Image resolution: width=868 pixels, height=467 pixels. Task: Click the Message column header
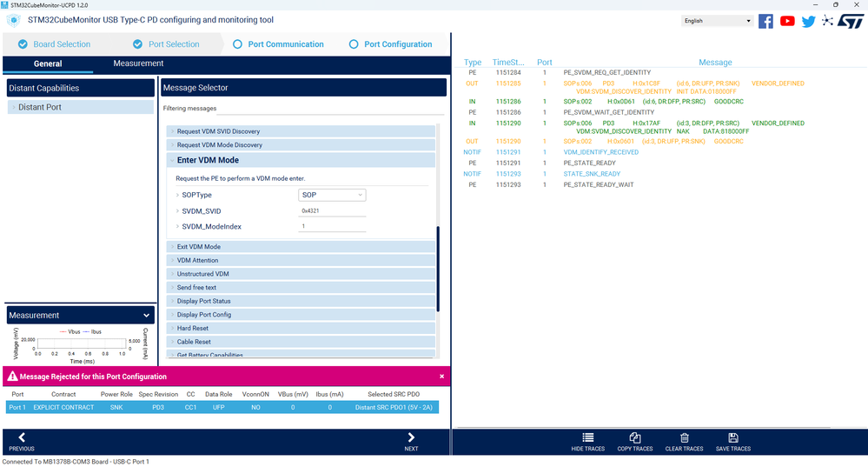[715, 62]
